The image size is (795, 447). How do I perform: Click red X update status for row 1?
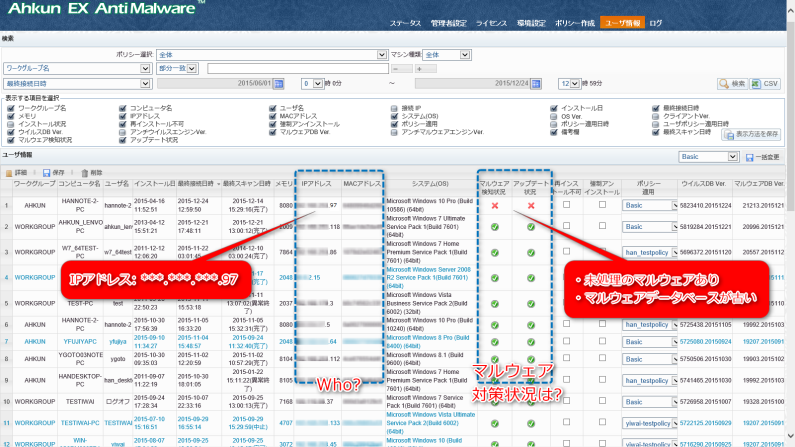point(531,206)
